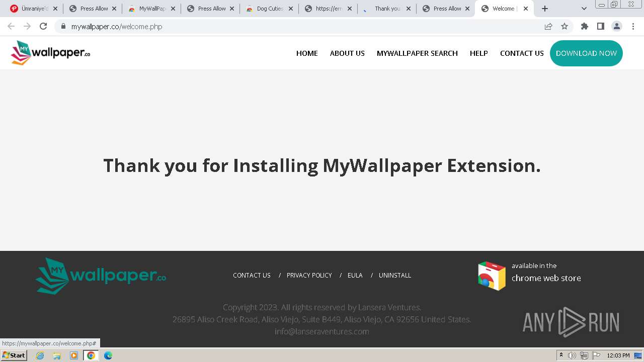
Task: Bookmark this page with star icon
Action: pos(565,26)
